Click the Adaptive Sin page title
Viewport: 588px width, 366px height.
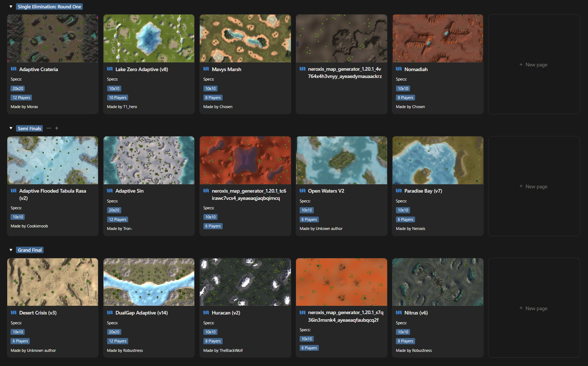pyautogui.click(x=129, y=191)
